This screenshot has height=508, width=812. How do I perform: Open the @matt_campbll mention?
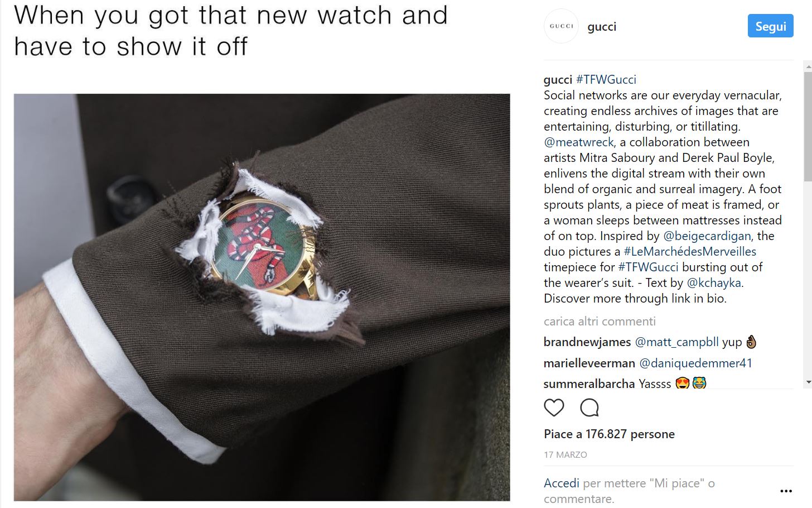677,342
